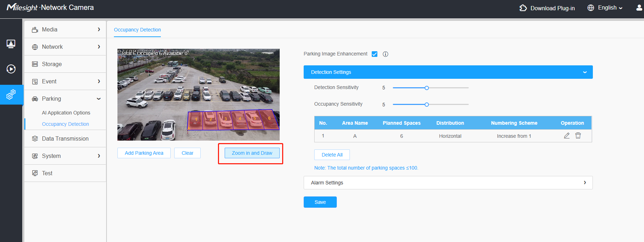Edit parking area A with pencil icon

[x=567, y=136]
